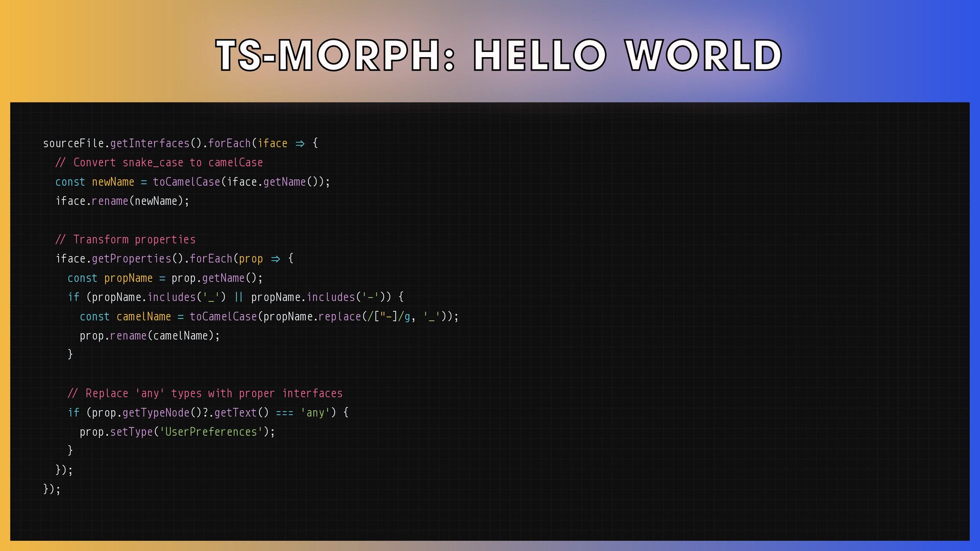Select the Convert snake_case to camelCase comment
The height and width of the screenshot is (551, 980).
pos(159,163)
